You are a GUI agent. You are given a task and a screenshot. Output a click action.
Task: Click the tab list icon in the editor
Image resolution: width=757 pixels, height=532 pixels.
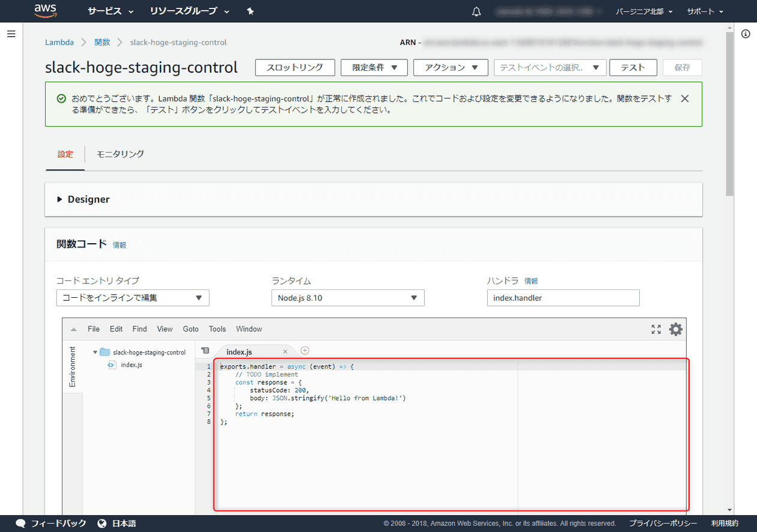(x=205, y=350)
